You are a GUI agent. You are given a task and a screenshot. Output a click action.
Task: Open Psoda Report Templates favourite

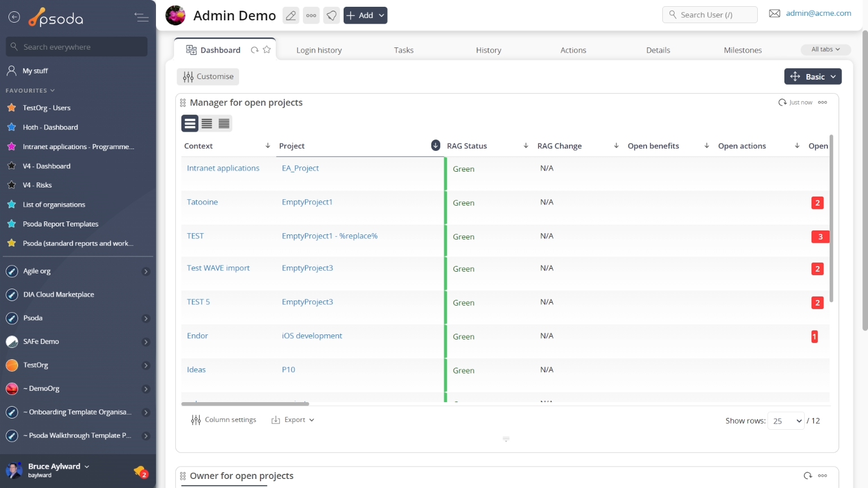60,224
